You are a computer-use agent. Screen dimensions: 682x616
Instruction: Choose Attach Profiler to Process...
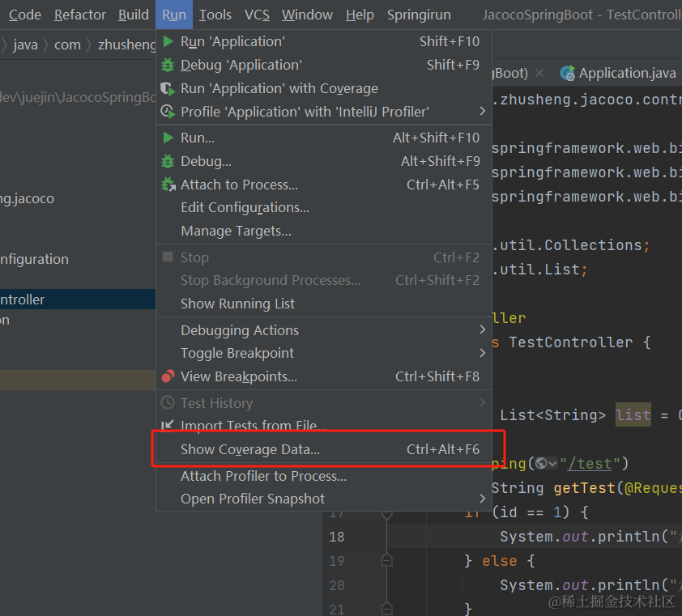click(324, 476)
